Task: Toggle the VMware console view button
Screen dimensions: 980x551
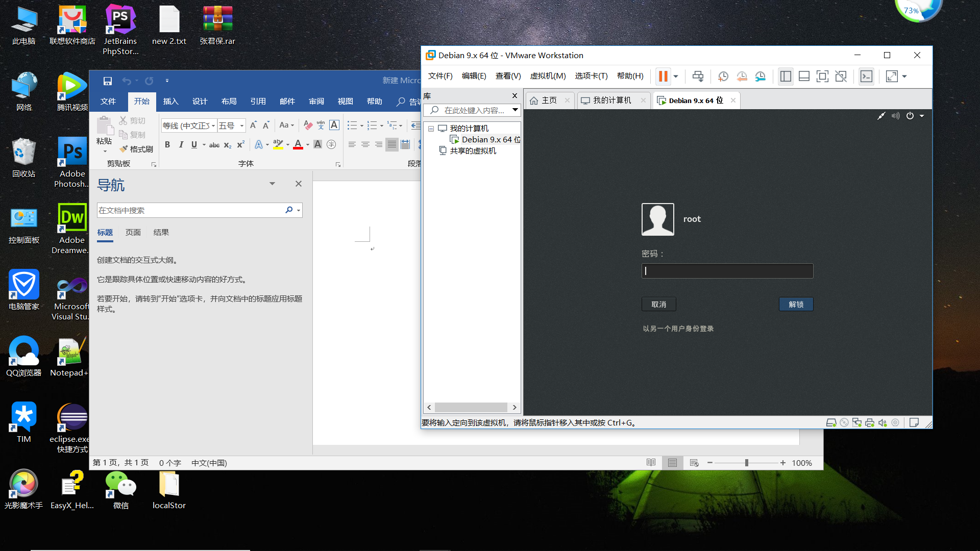Action: pos(866,77)
